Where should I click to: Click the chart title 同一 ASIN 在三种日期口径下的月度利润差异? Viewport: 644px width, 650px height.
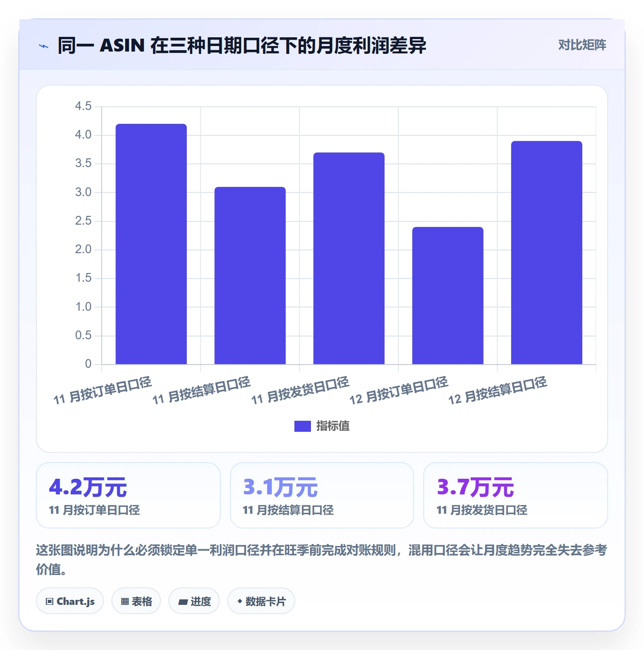[242, 46]
